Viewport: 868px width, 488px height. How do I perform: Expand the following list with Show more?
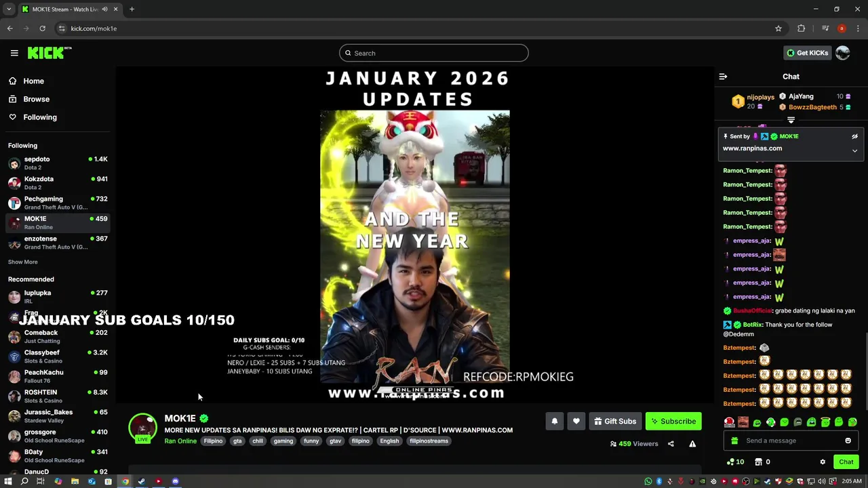coord(23,262)
